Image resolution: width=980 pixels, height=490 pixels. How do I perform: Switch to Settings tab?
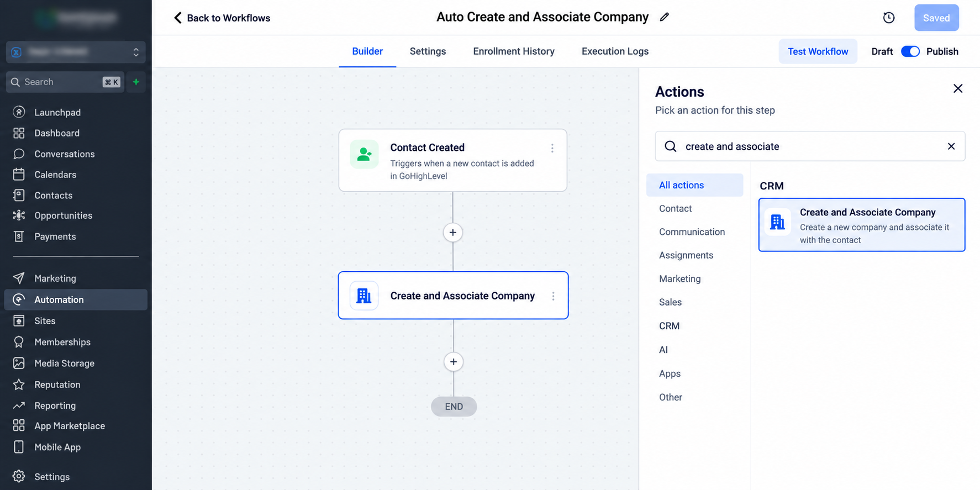pyautogui.click(x=428, y=51)
